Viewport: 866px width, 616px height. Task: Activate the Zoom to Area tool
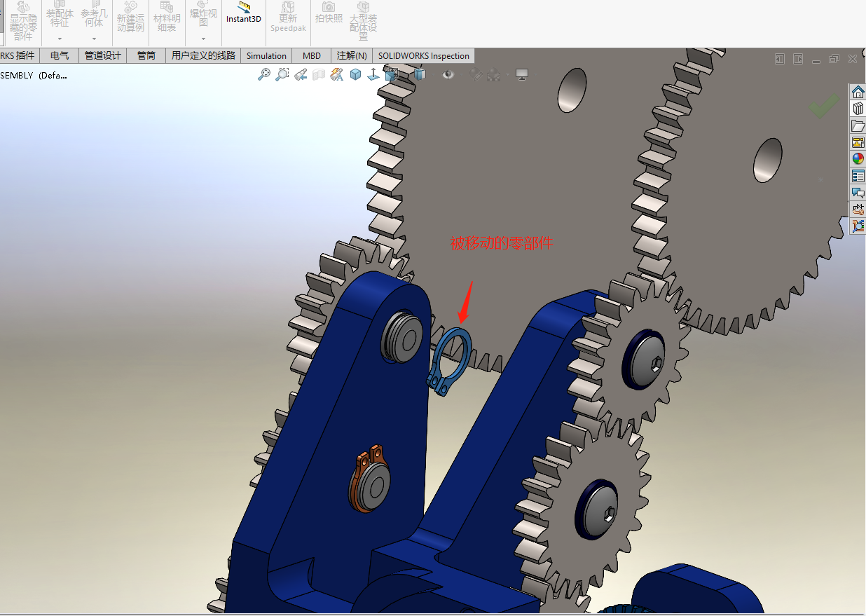[x=282, y=74]
